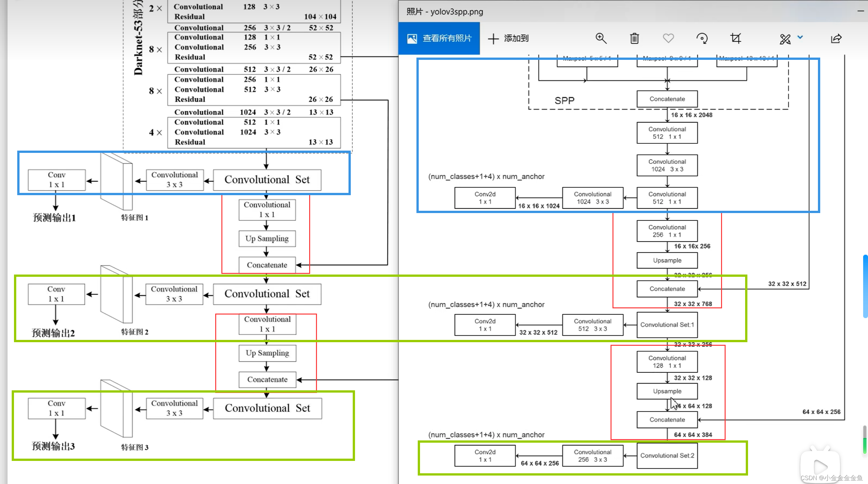Image resolution: width=868 pixels, height=484 pixels.
Task: Click the 'Conv 1 x 1' box above 预测输出1
Action: click(x=57, y=180)
